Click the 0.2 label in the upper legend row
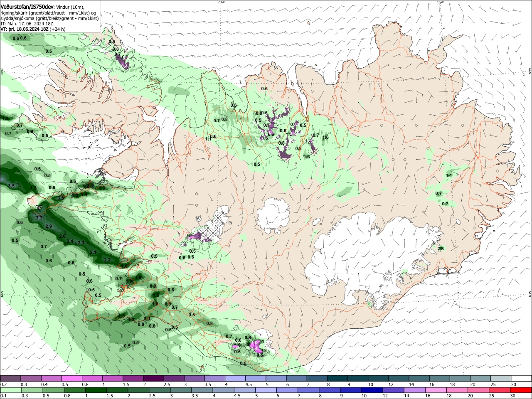The image size is (532, 399). [x=3, y=384]
